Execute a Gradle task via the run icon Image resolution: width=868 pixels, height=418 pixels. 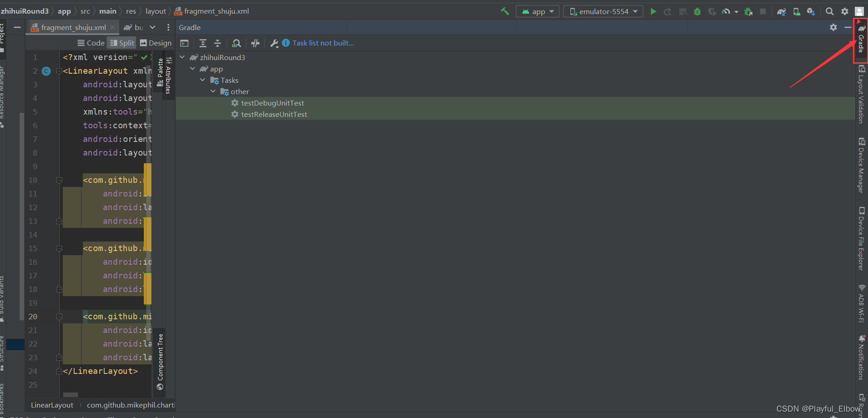coord(184,43)
